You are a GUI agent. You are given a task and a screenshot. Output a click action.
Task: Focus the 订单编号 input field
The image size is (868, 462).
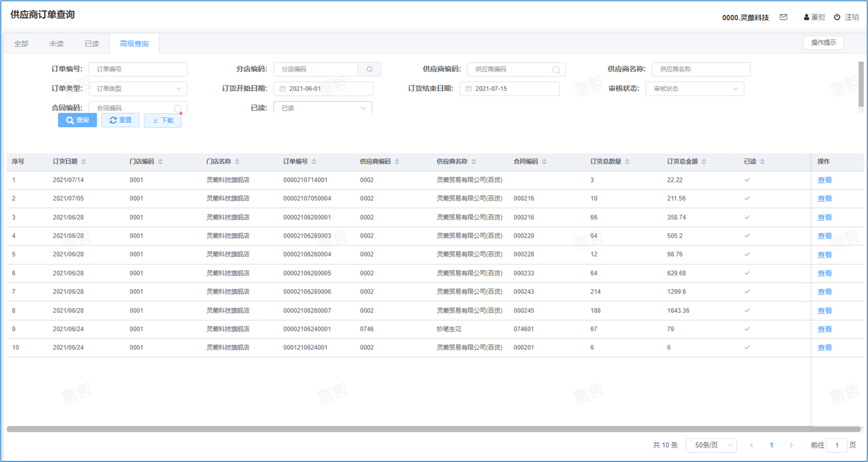[x=138, y=69]
